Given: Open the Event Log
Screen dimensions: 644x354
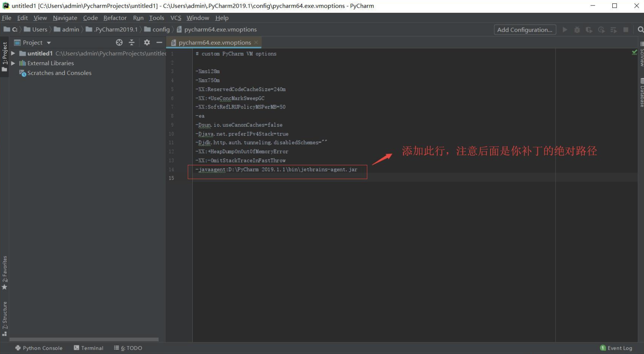Looking at the screenshot, I should (616, 348).
